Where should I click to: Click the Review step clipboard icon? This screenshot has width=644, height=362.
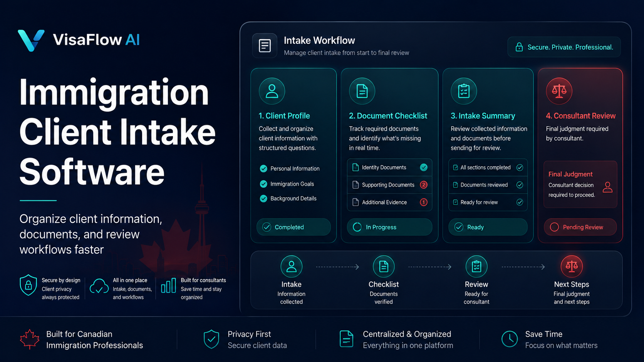click(x=476, y=266)
